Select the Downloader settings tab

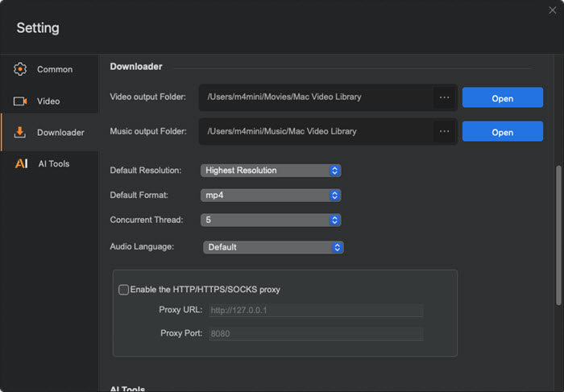[50, 132]
